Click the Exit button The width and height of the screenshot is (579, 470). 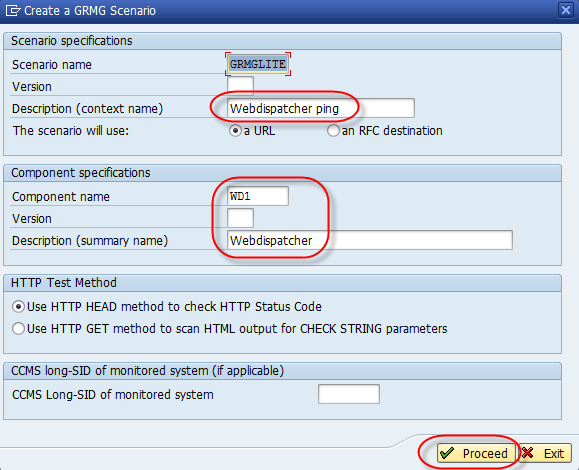click(x=545, y=453)
